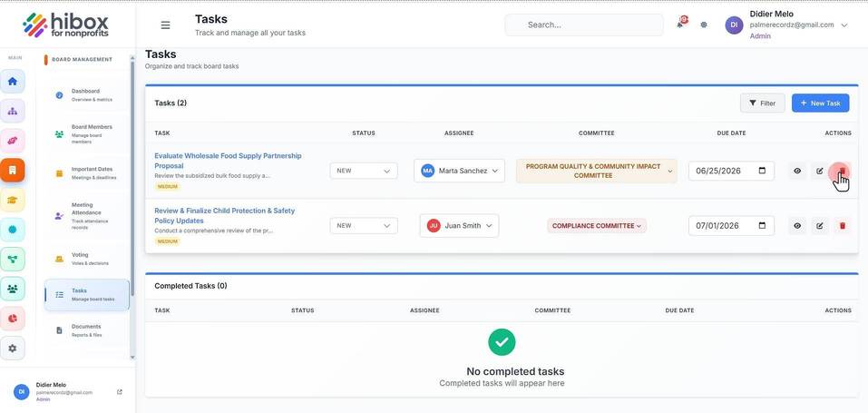Click the 06/25/2026 due date field
The image size is (868, 413).
click(x=731, y=171)
